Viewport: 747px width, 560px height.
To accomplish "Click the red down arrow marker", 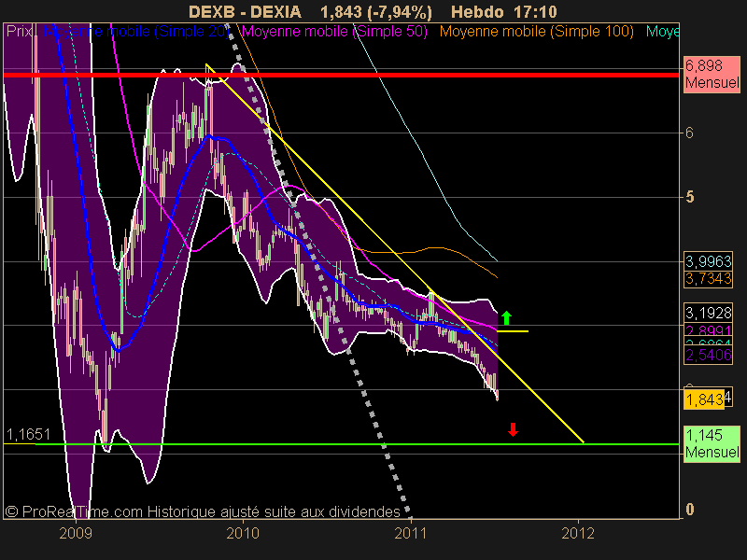I will click(x=513, y=429).
